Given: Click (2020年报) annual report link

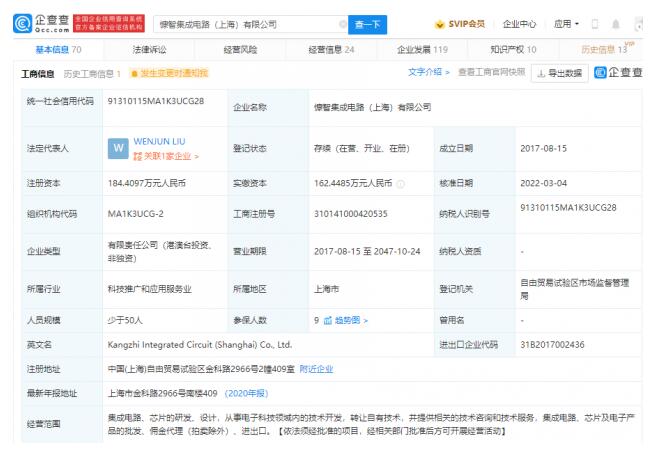Looking at the screenshot, I should tap(246, 393).
